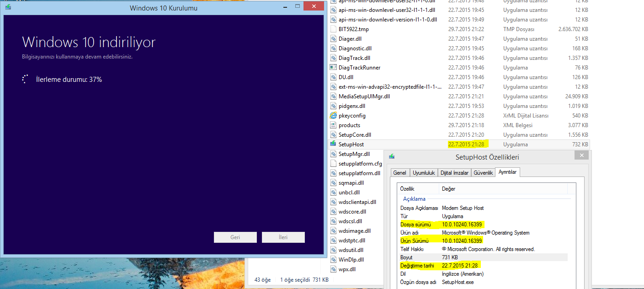Click the 24.909 KB size cell
Viewport: 644px width, 289px height.
pyautogui.click(x=577, y=96)
